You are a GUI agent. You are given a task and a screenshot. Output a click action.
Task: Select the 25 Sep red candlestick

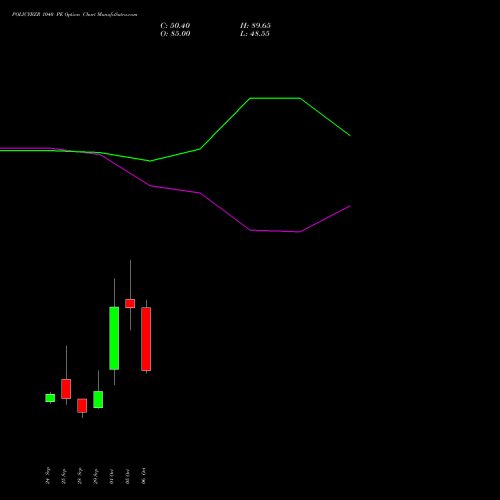(66, 389)
